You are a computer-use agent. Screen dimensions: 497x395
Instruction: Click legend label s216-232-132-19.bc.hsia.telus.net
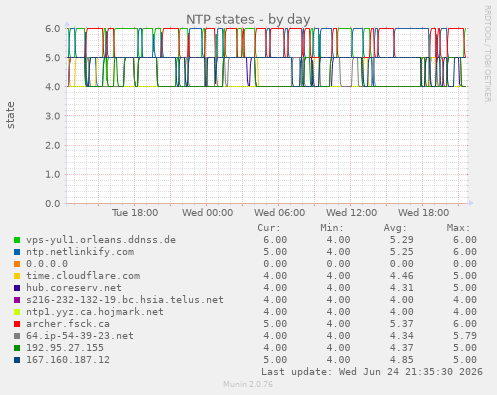point(125,300)
